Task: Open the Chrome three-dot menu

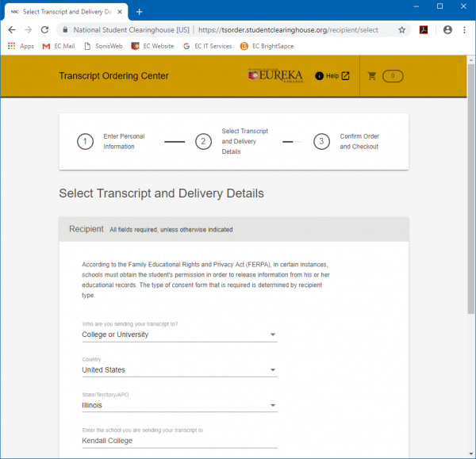Action: pos(465,29)
